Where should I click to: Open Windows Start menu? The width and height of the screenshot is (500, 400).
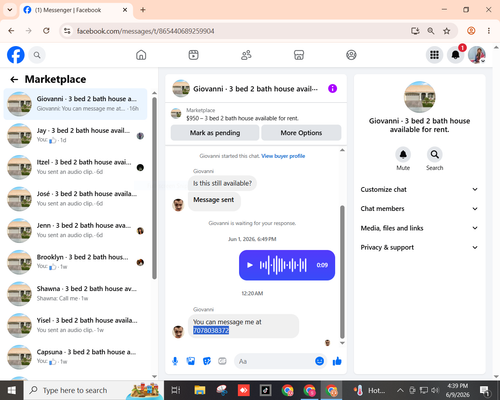[12, 390]
